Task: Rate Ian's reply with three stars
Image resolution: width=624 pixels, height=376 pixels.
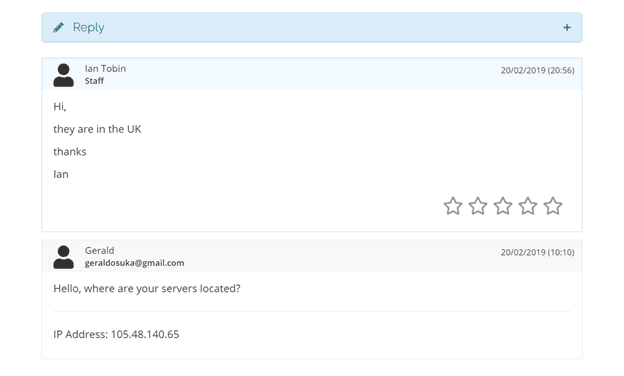Action: 503,206
